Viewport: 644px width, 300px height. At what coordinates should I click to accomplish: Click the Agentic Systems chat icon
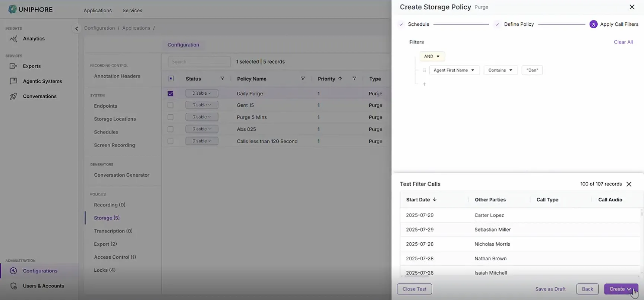[x=13, y=81]
